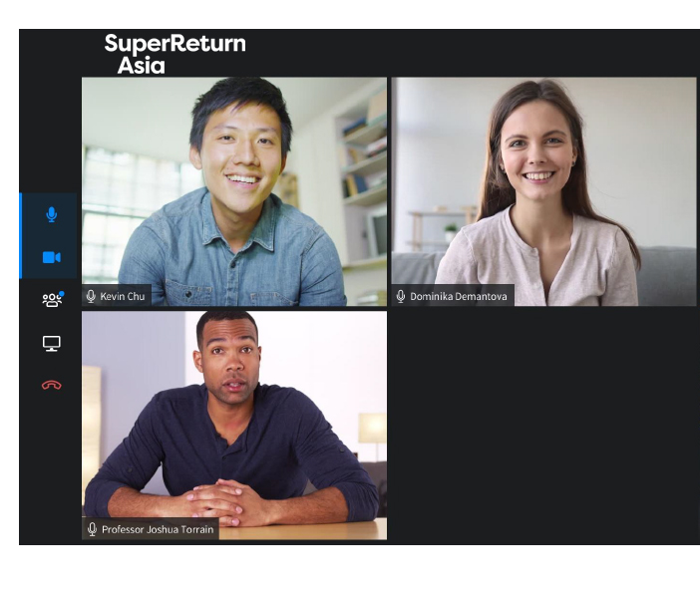Screen dimensions: 700x600
Task: Select Kevin Chu's video tile
Action: (234, 191)
